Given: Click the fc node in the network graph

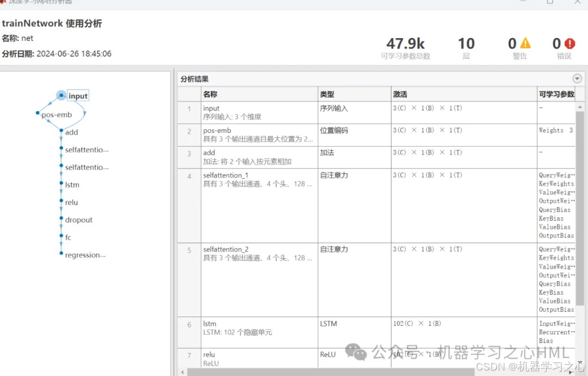Looking at the screenshot, I should (x=68, y=237).
